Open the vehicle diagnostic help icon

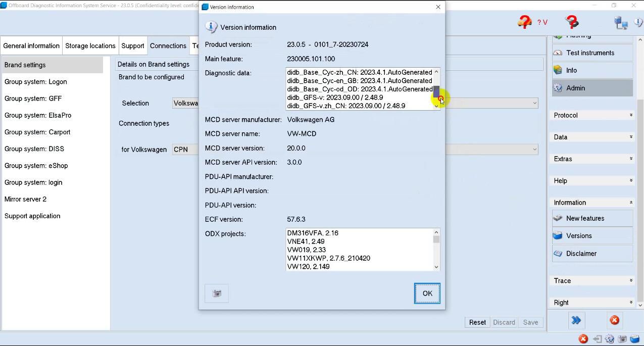[525, 22]
